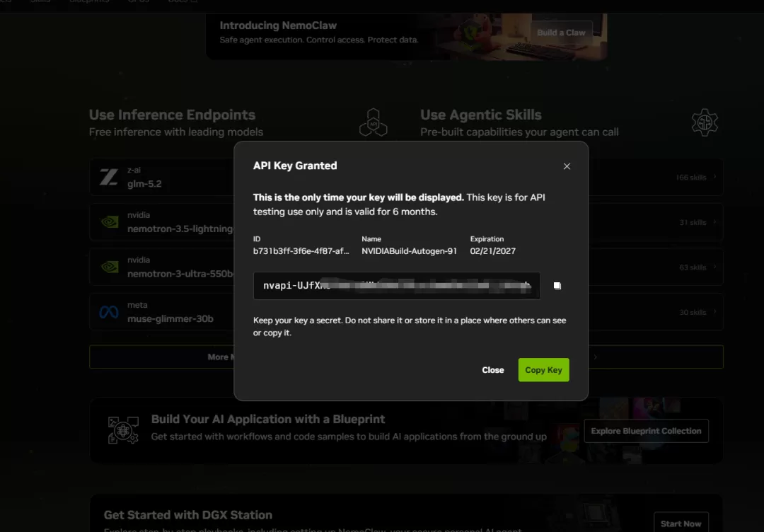Screen dimensions: 764x532
Task: Click Start Now for DGX Station
Action: click(x=681, y=524)
